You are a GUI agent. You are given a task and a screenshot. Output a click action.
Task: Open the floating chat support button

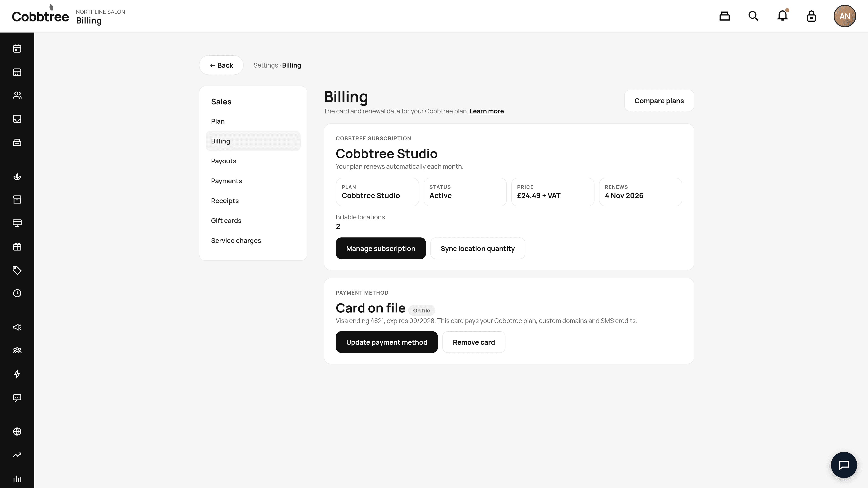click(x=844, y=465)
